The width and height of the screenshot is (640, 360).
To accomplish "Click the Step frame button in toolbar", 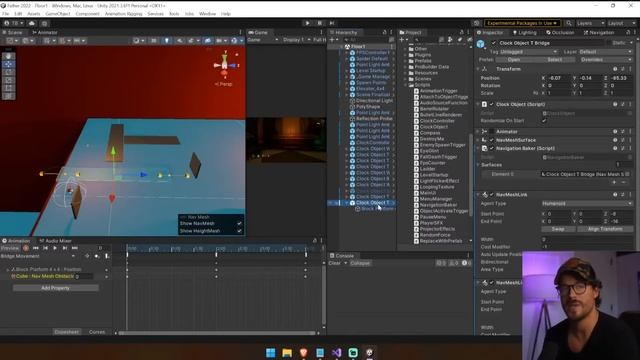I will 332,23.
